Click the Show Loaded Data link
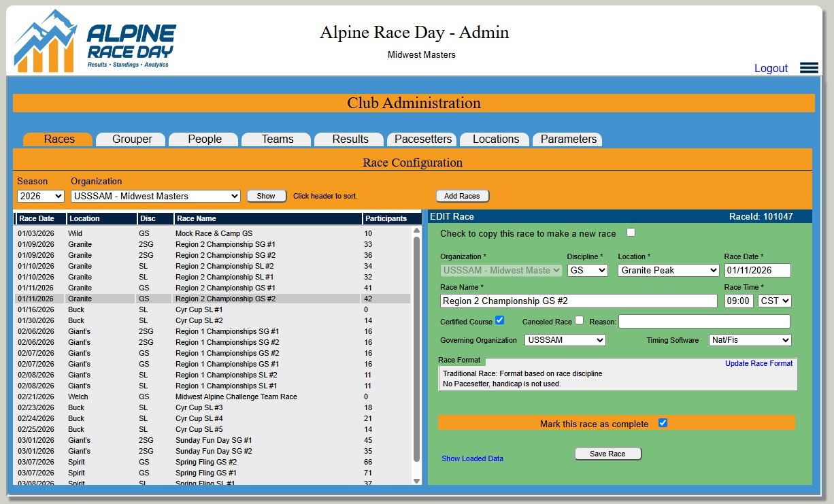The image size is (834, 504). coord(472,458)
